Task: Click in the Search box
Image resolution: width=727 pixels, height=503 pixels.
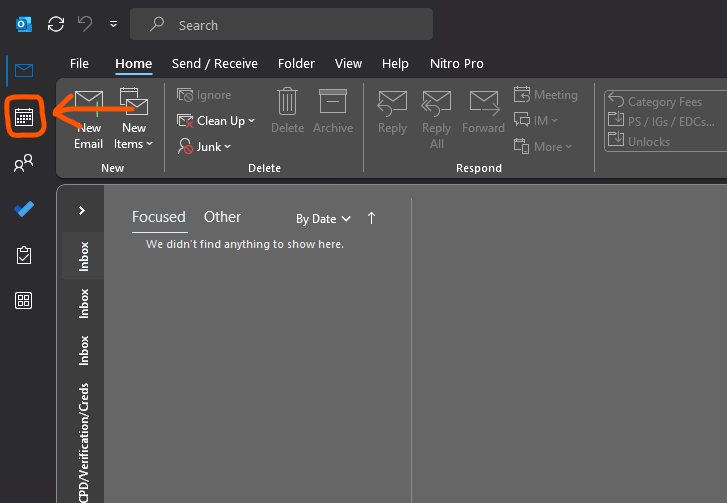Action: 290,25
